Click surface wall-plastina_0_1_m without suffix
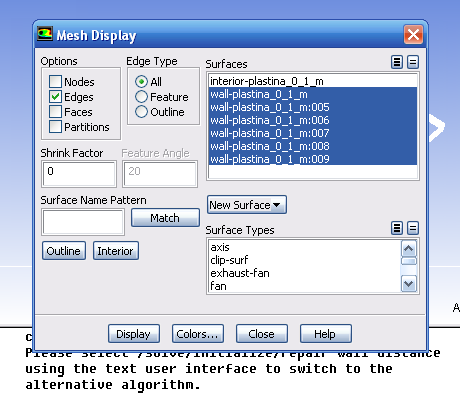The image size is (460, 396). pos(313,94)
